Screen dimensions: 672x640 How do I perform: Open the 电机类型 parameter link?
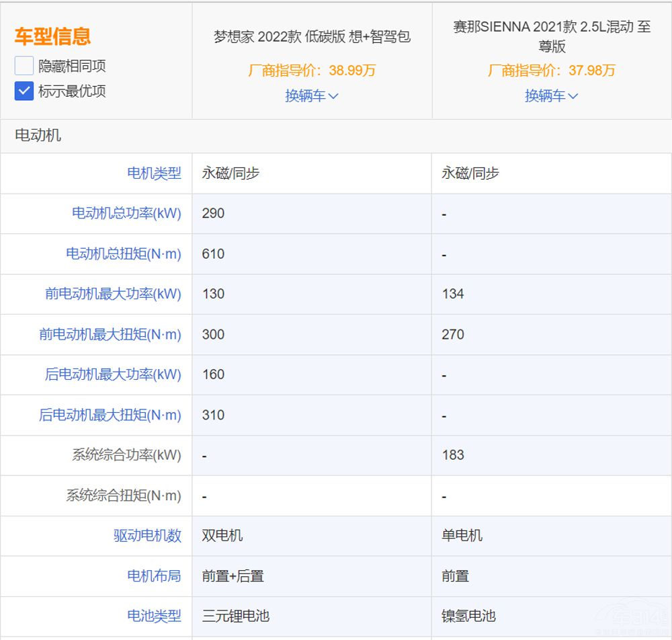pos(154,173)
